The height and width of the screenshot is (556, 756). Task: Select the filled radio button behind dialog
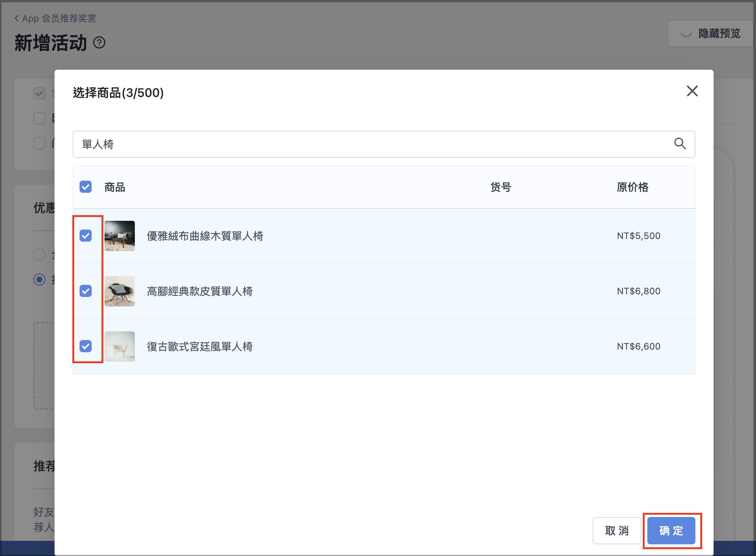point(39,280)
